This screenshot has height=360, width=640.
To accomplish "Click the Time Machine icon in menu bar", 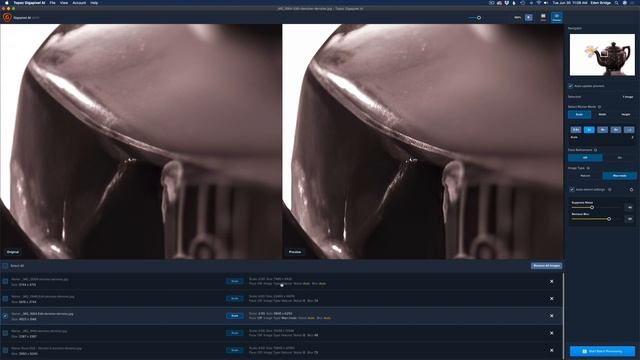I will 522,3.
